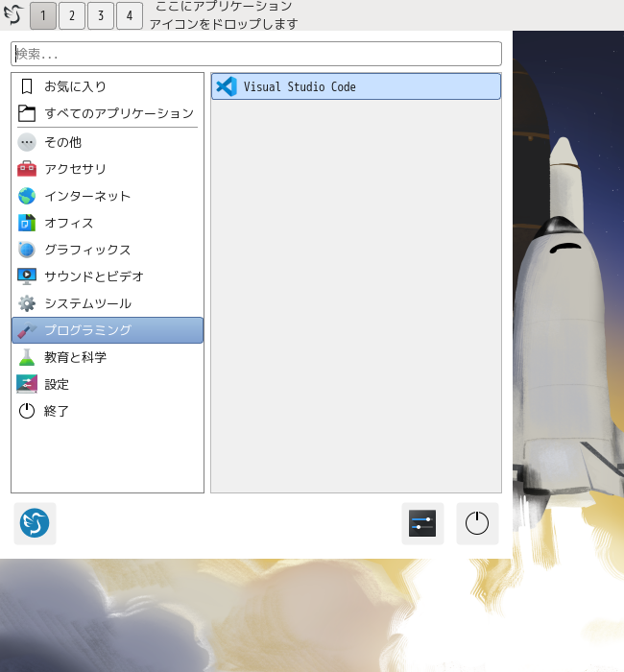The image size is (624, 672).
Task: Click the green flask 教育と科学 icon
Action: 27,357
